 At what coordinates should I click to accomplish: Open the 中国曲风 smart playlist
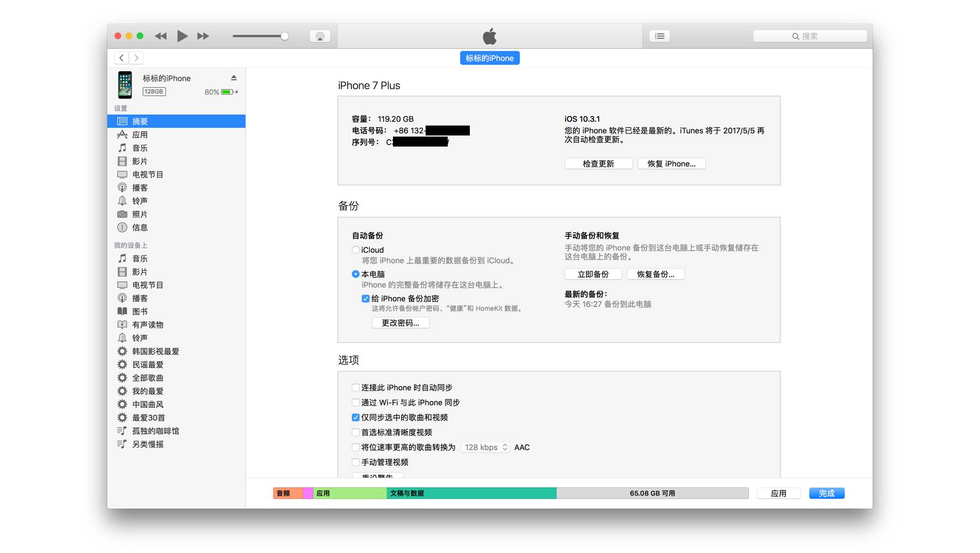(x=176, y=404)
